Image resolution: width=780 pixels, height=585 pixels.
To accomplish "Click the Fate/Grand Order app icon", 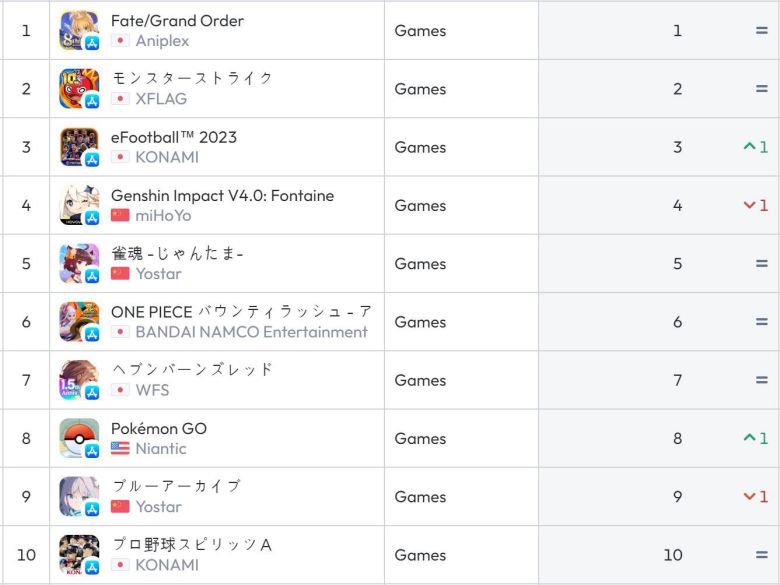I will click(x=79, y=31).
